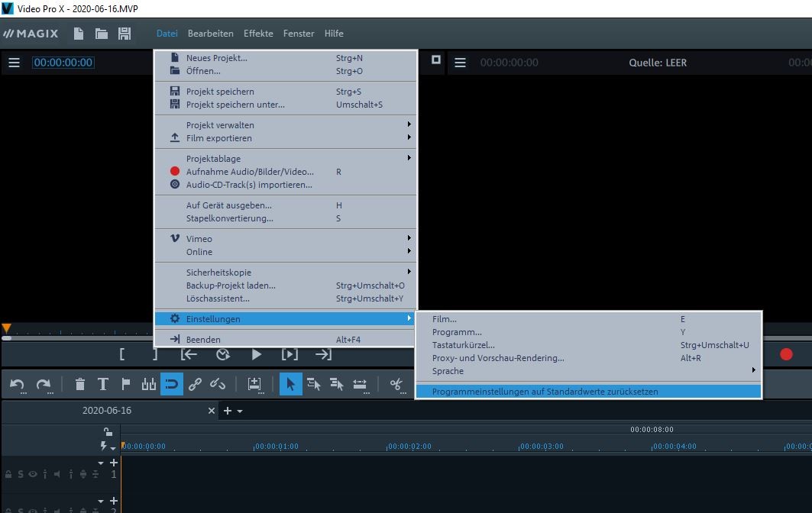Open the program monitor hamburger menu
The height and width of the screenshot is (513, 812).
click(14, 63)
